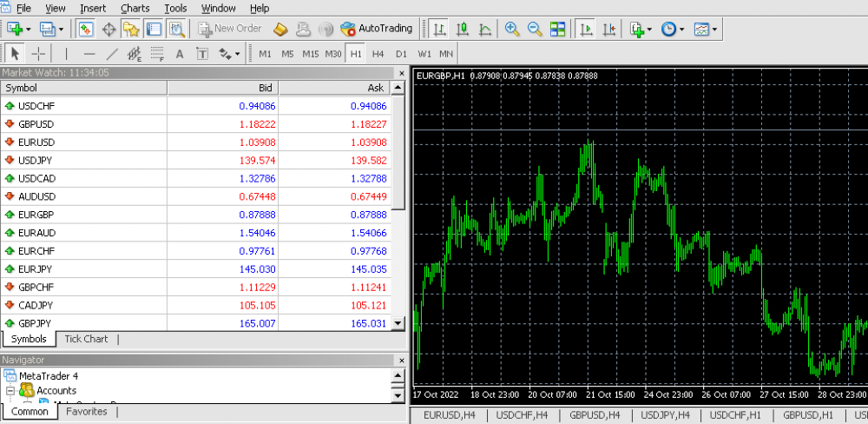Image resolution: width=868 pixels, height=424 pixels.
Task: Select the Text 'A' tool
Action: click(x=180, y=54)
